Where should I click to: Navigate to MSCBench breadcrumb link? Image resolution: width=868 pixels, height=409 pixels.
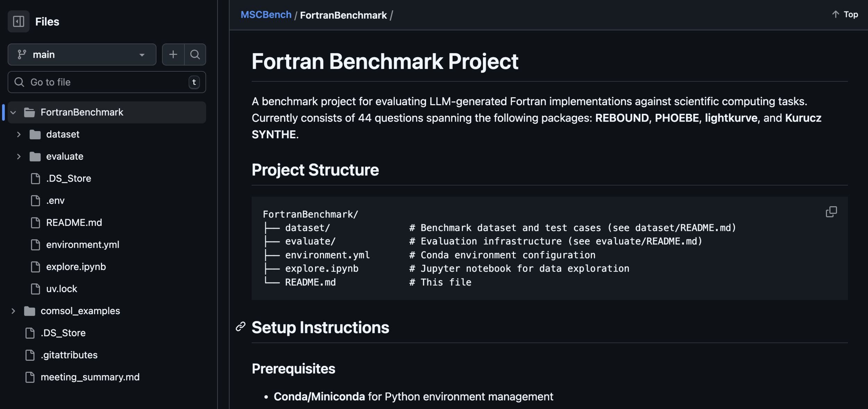[266, 15]
